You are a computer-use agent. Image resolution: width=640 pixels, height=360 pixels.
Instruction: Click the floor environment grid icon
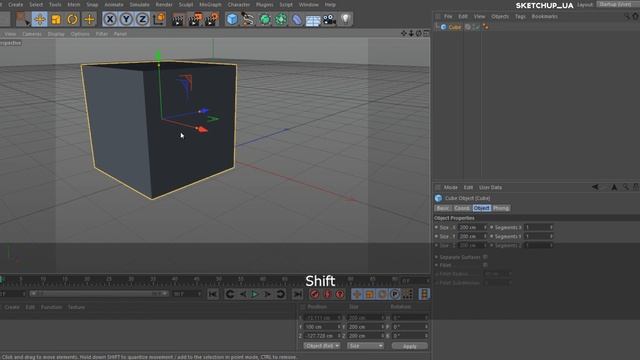(313, 20)
